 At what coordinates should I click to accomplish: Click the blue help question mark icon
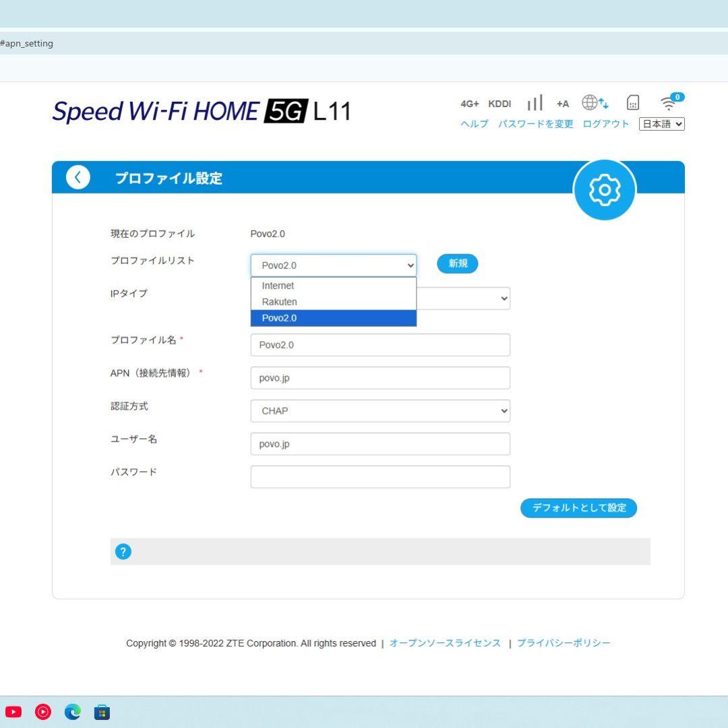tap(123, 551)
